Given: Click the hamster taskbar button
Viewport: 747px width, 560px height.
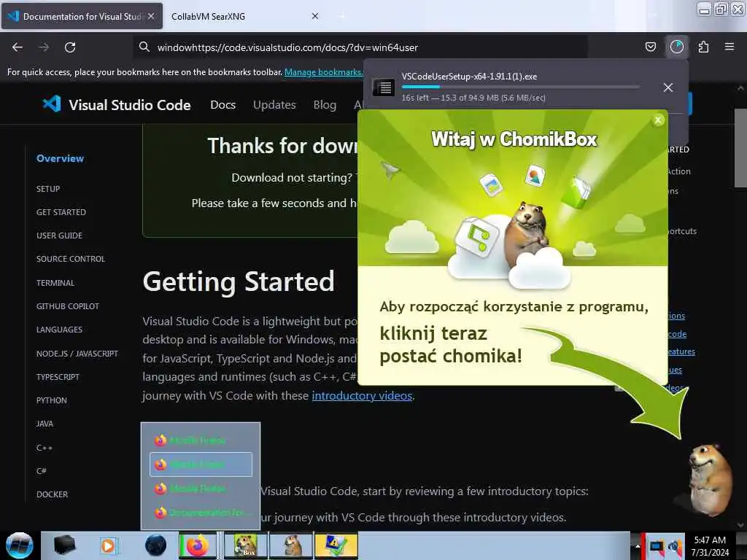Looking at the screenshot, I should 292,545.
